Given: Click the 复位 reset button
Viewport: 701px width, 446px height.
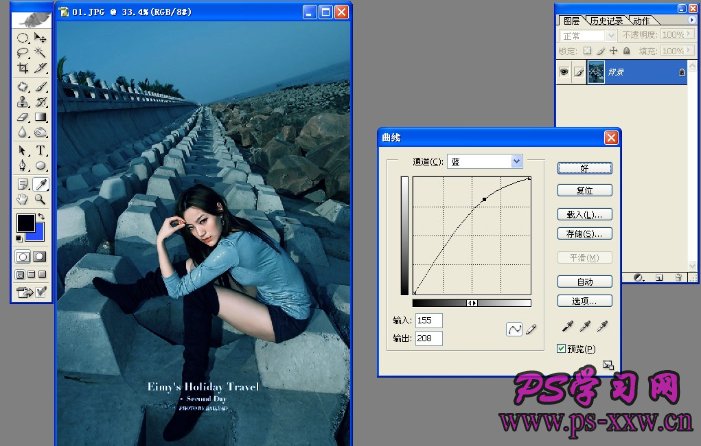Looking at the screenshot, I should click(585, 190).
